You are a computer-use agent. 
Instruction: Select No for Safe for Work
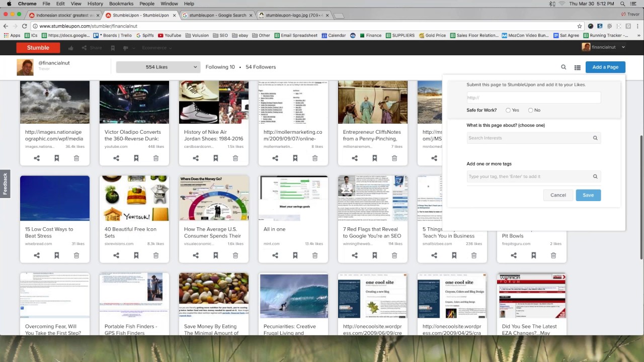530,110
